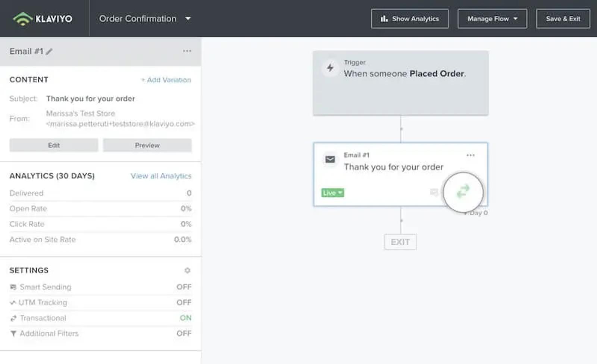Click the EXIT node in the flow
The image size is (597, 364).
tap(400, 242)
